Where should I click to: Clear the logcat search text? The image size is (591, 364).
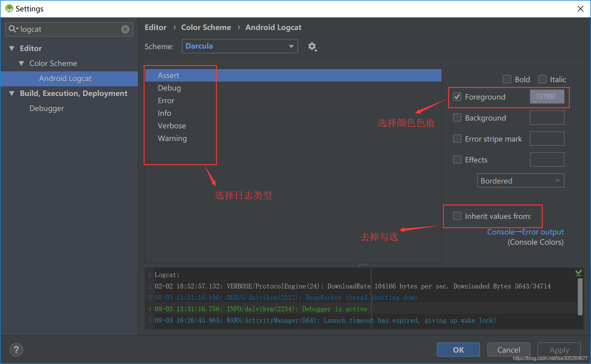[x=125, y=29]
